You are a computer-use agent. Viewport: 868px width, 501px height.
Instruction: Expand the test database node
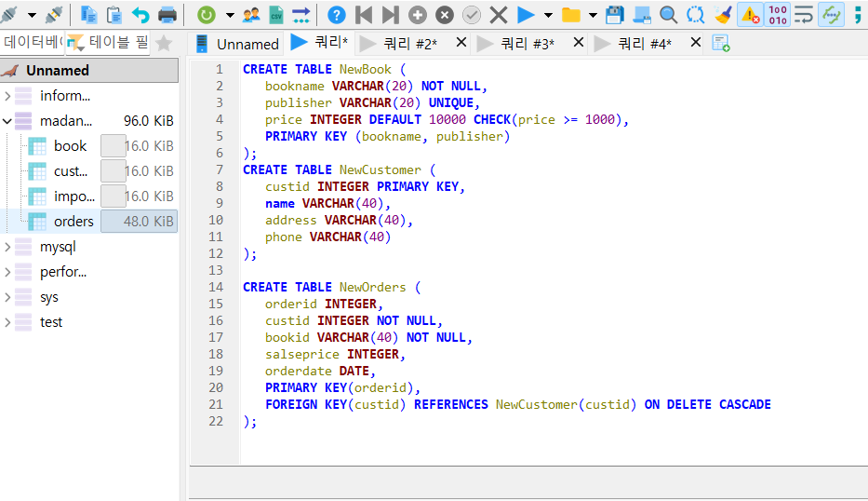7,322
